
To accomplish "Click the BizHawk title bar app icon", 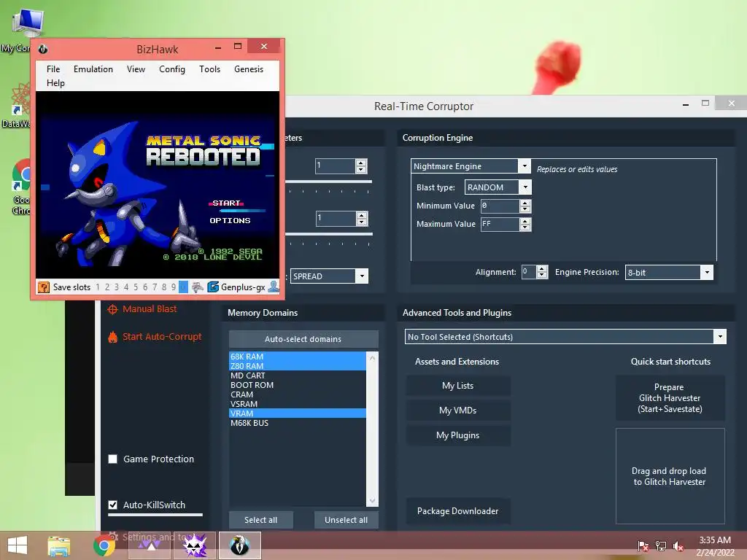I will click(x=43, y=49).
